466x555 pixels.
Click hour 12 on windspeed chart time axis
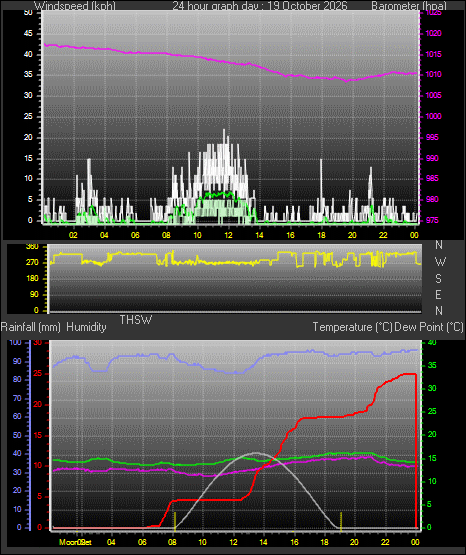point(229,235)
